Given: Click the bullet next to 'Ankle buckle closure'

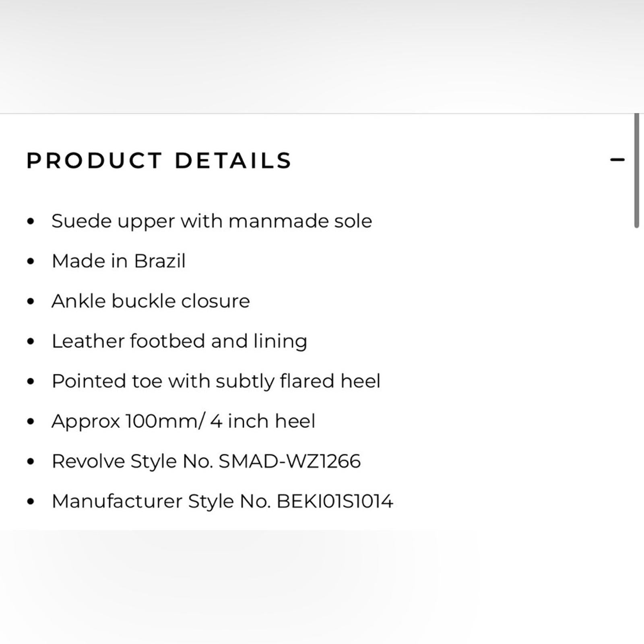Looking at the screenshot, I should (31, 301).
